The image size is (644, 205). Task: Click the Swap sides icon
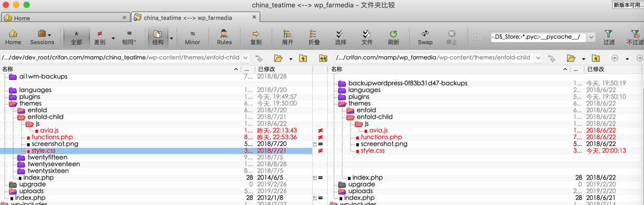tap(425, 37)
